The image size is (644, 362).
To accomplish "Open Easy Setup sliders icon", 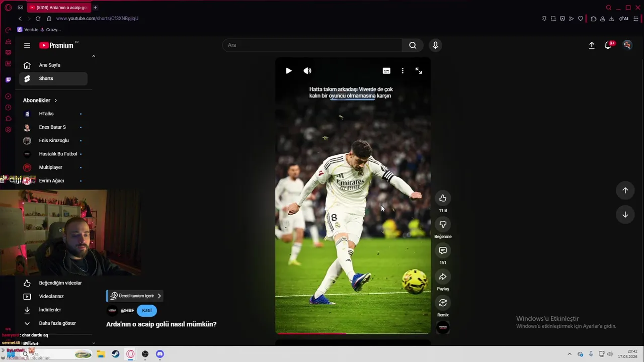I will [636, 19].
